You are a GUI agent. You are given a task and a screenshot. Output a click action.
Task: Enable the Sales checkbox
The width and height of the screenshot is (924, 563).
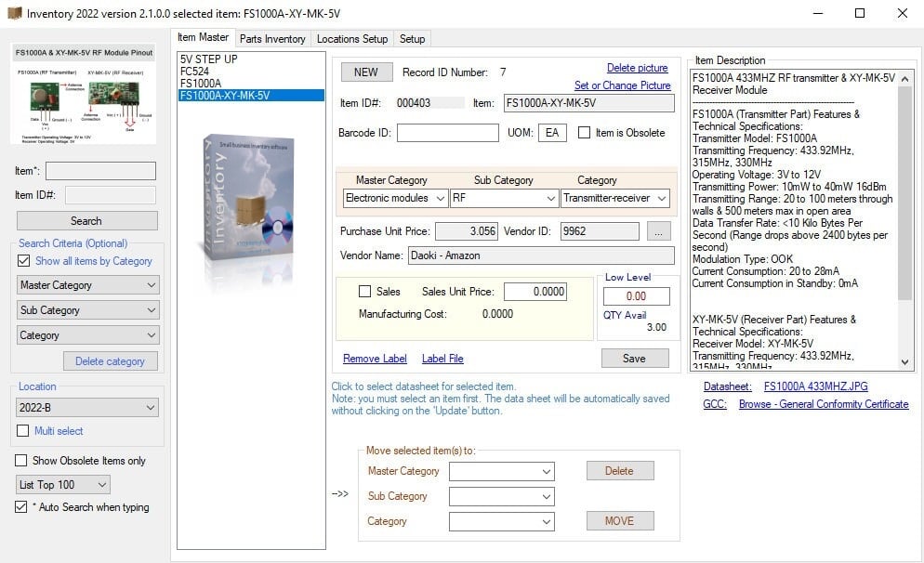(x=364, y=292)
